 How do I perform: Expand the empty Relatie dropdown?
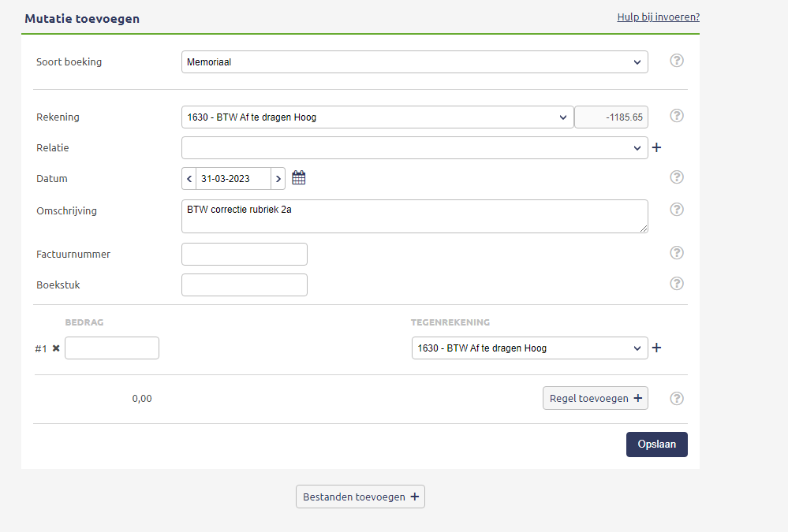415,147
